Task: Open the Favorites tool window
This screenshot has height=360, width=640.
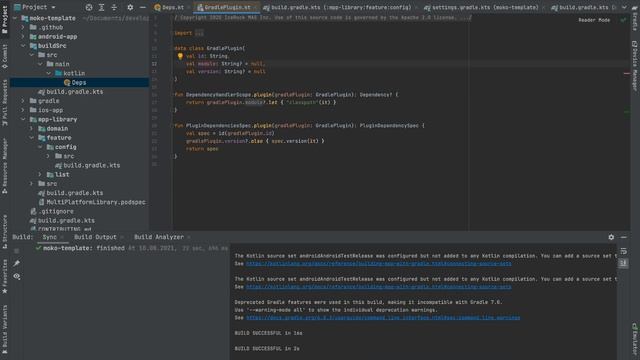Action: pyautogui.click(x=4, y=276)
